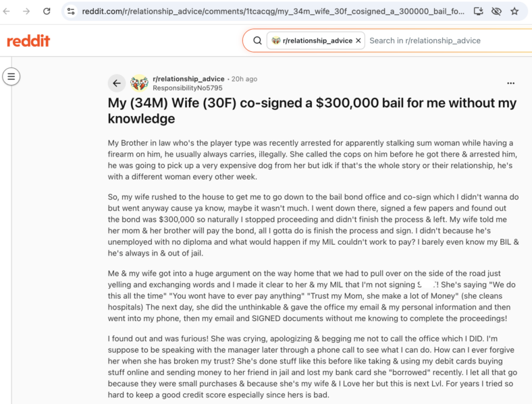Reload the page with refresh icon
532x404 pixels.
(47, 11)
